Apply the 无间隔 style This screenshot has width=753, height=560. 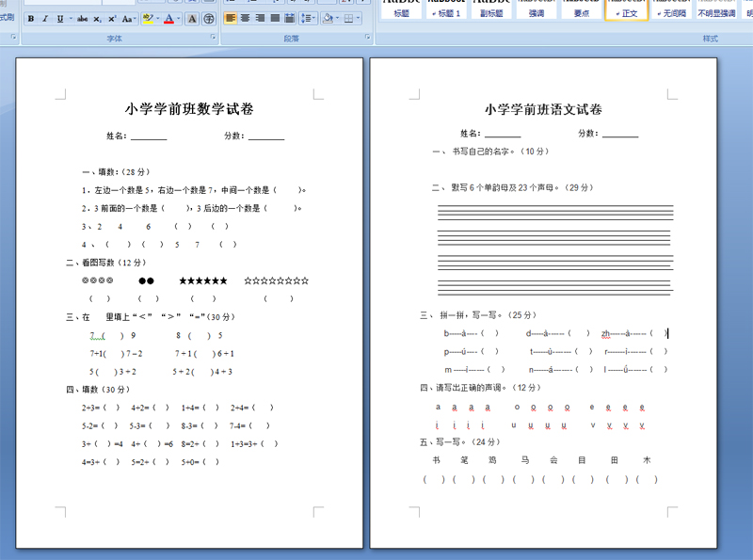(x=672, y=9)
